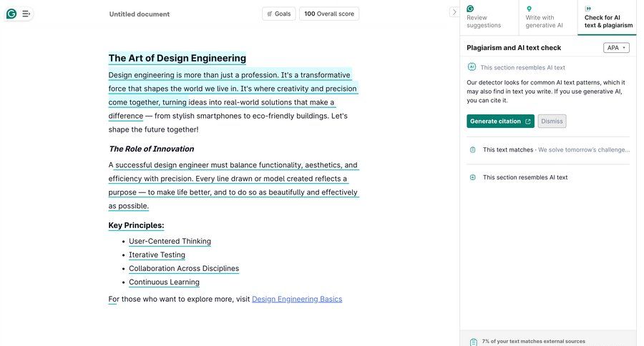Open the APA citation style dropdown
644x346 pixels.
[x=616, y=48]
